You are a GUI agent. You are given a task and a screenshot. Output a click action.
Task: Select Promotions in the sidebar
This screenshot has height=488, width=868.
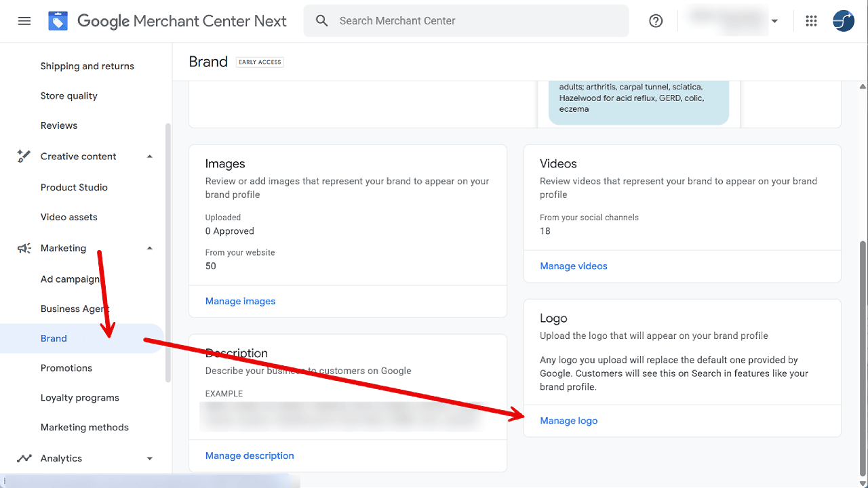coord(66,368)
